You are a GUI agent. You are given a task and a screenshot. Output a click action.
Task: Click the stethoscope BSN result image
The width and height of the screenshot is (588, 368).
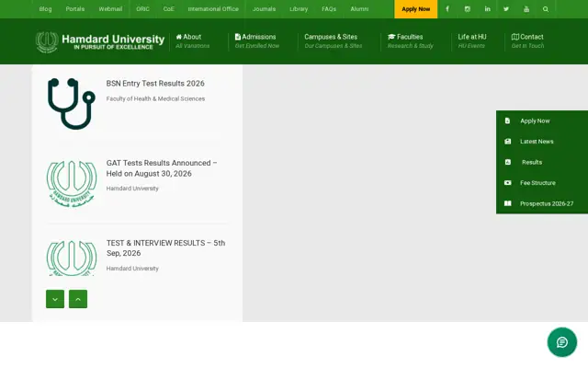click(x=72, y=104)
